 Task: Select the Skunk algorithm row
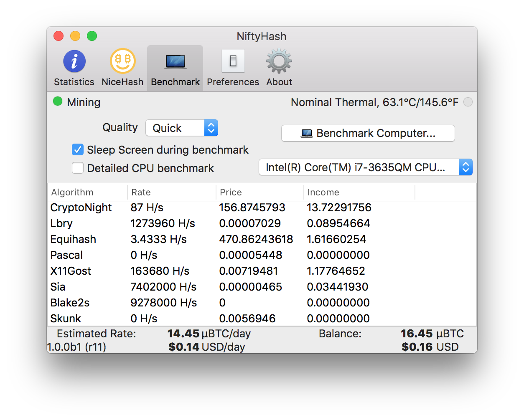point(262,319)
